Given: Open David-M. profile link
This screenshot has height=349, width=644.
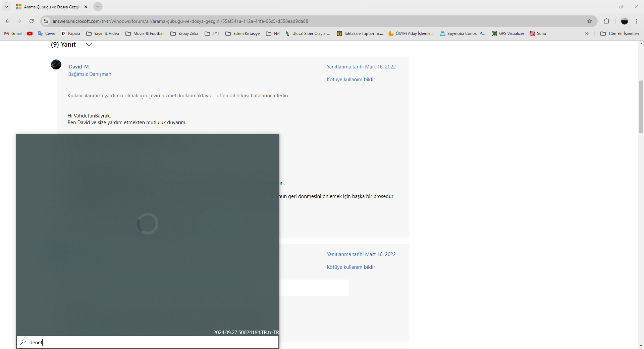Looking at the screenshot, I should coord(79,67).
